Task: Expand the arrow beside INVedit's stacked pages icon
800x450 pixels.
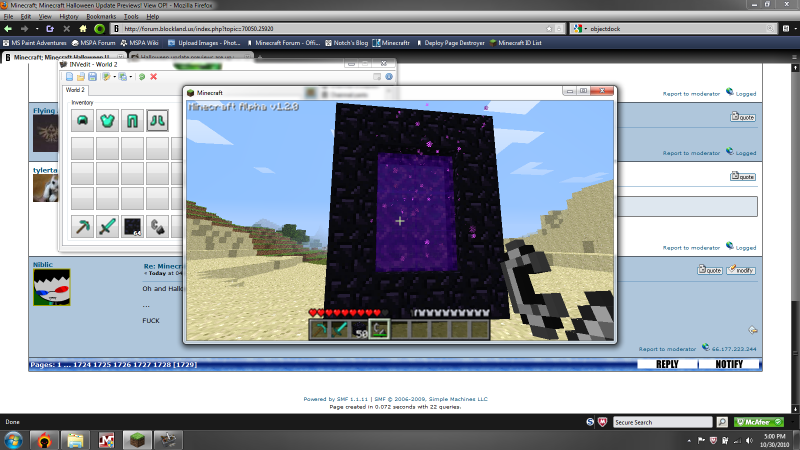Action: click(131, 77)
